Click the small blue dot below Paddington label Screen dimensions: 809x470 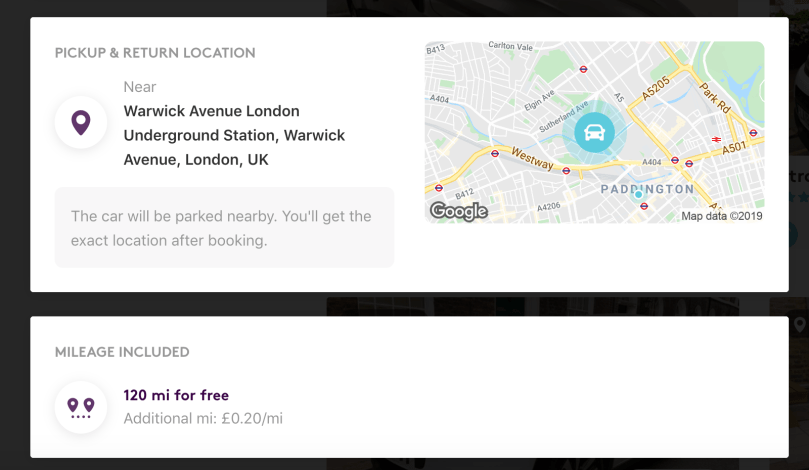[x=639, y=194]
